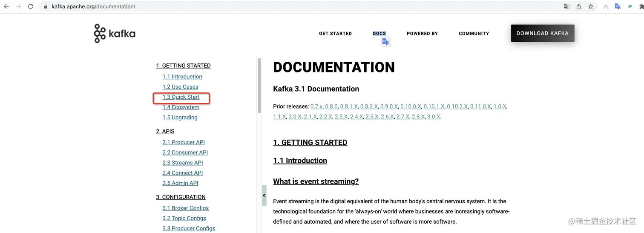This screenshot has width=644, height=233.
Task: Open the 2.3.X prior release link
Action: pos(341,117)
